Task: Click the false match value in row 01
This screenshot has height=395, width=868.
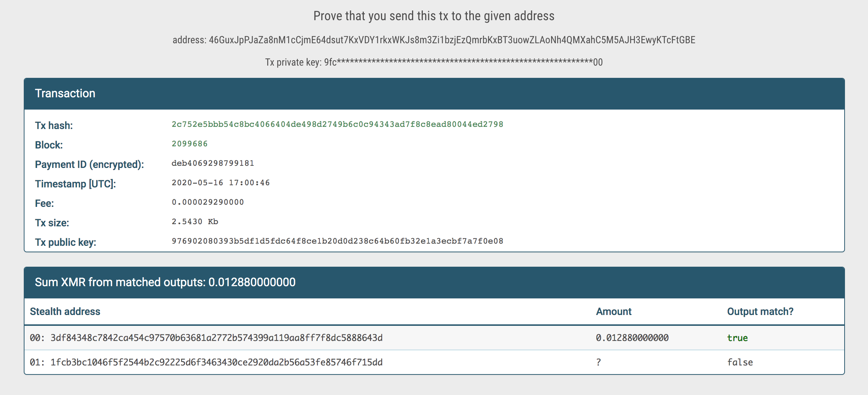Action: click(740, 363)
